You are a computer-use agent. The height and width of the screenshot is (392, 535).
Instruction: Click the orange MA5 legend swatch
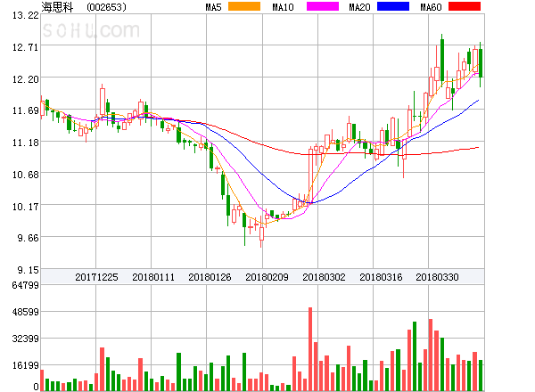tap(244, 6)
